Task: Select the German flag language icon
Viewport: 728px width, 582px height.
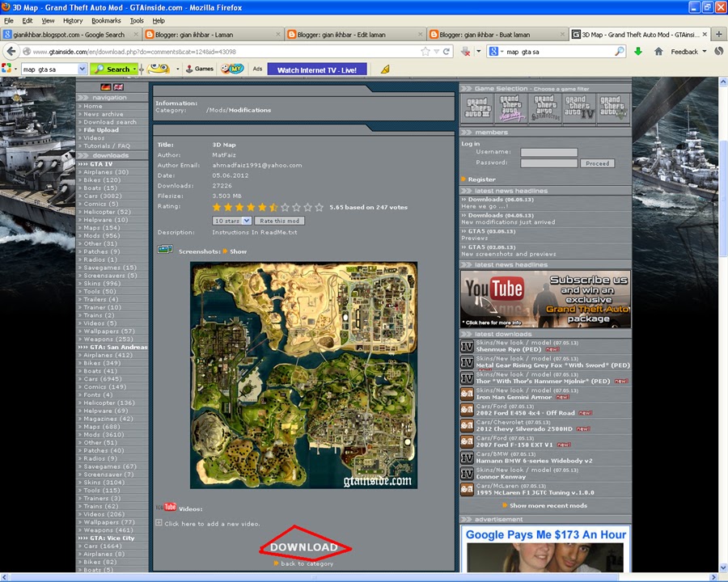Action: [106, 86]
